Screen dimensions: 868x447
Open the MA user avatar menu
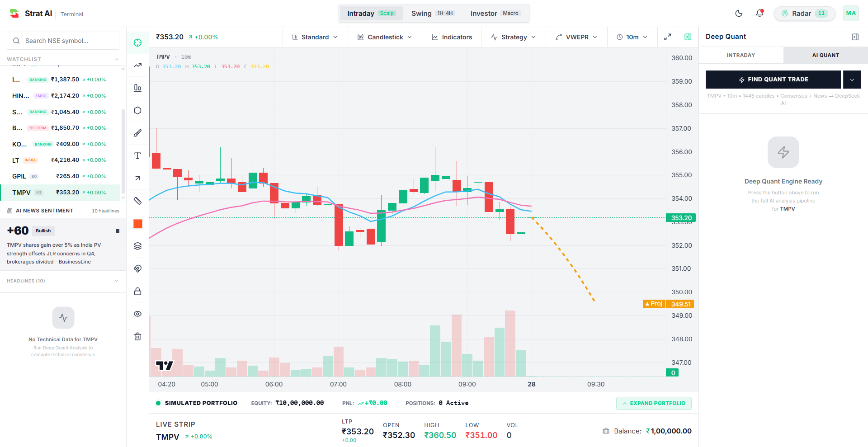(x=851, y=14)
